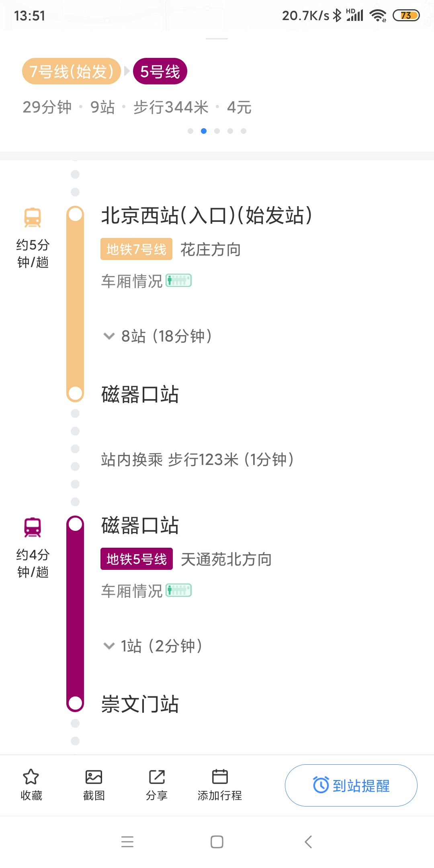Tap the 地铁7号线 line label
The image size is (434, 868).
click(x=136, y=249)
